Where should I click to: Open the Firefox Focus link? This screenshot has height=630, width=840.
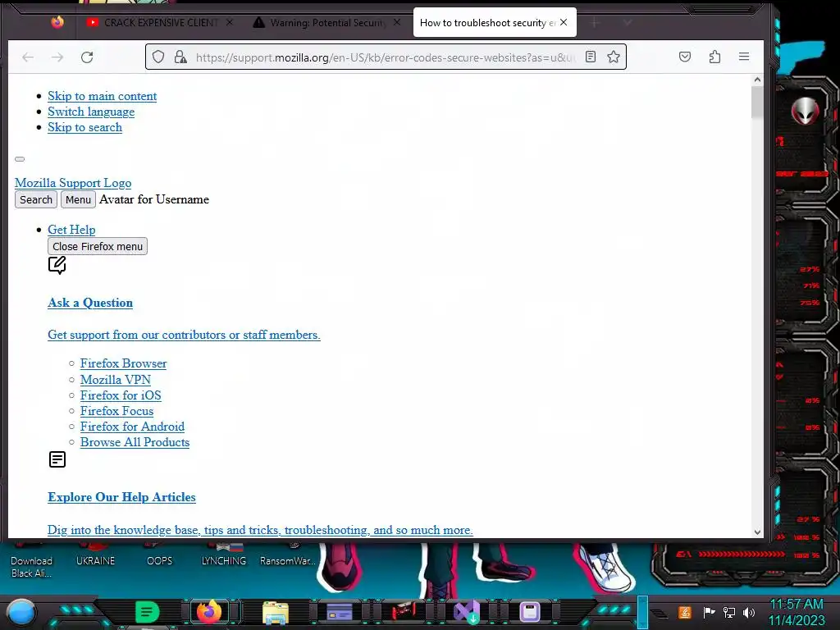(116, 411)
